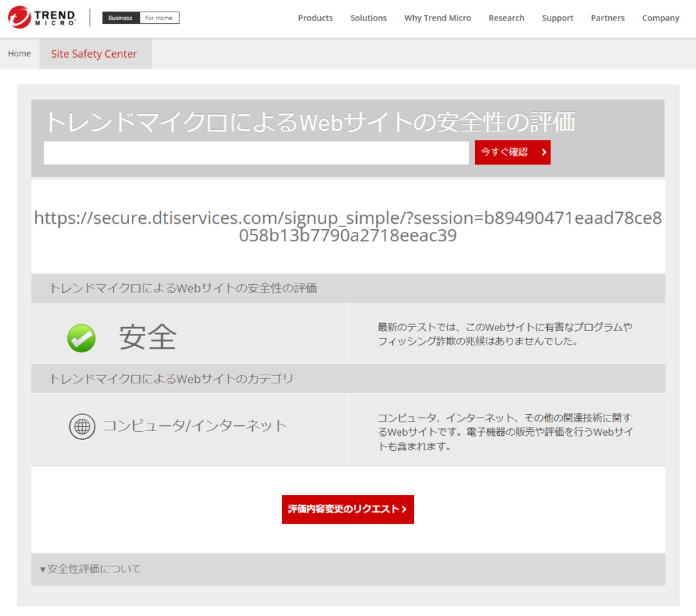The width and height of the screenshot is (696, 616).
Task: Select the Site Safety Center tab
Action: (x=95, y=54)
